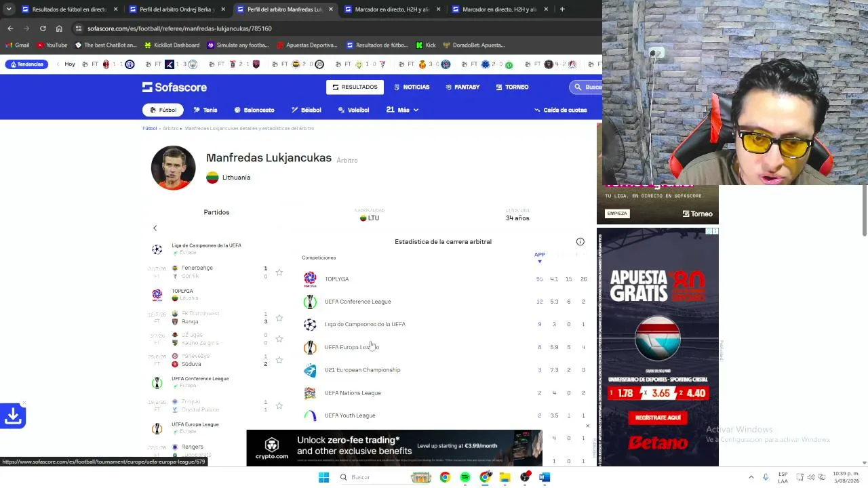Favorite the Crystal Palace match with the star

tap(279, 405)
